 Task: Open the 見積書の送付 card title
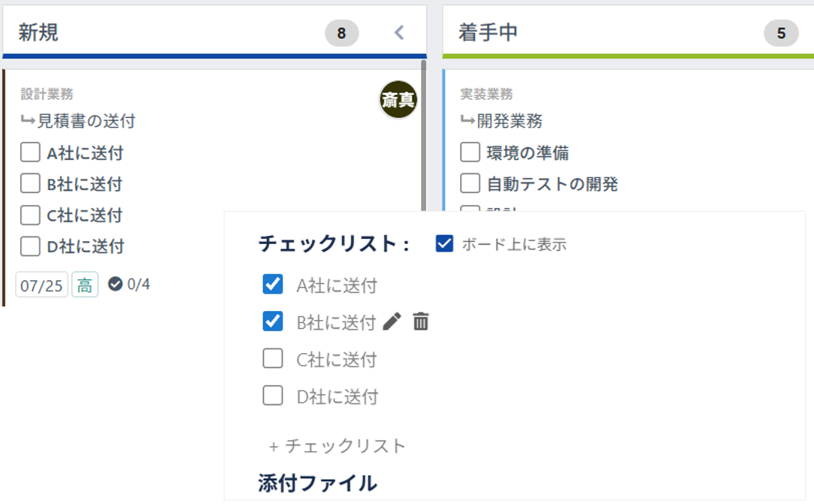(86, 121)
